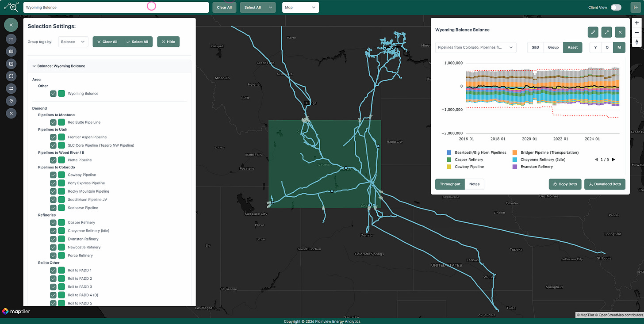This screenshot has height=324, width=644.
Task: Close the sidebar with top round X button
Action: [x=11, y=25]
